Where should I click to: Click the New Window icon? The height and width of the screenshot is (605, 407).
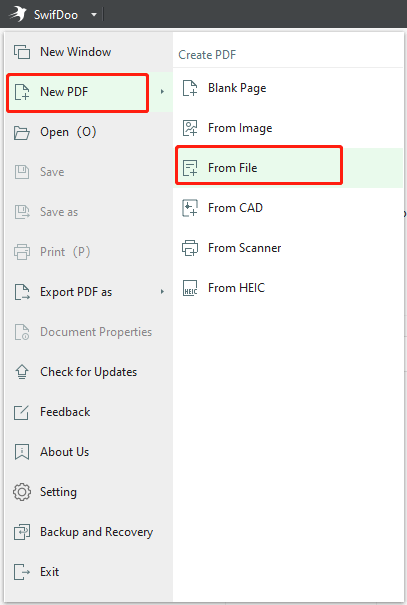click(22, 52)
